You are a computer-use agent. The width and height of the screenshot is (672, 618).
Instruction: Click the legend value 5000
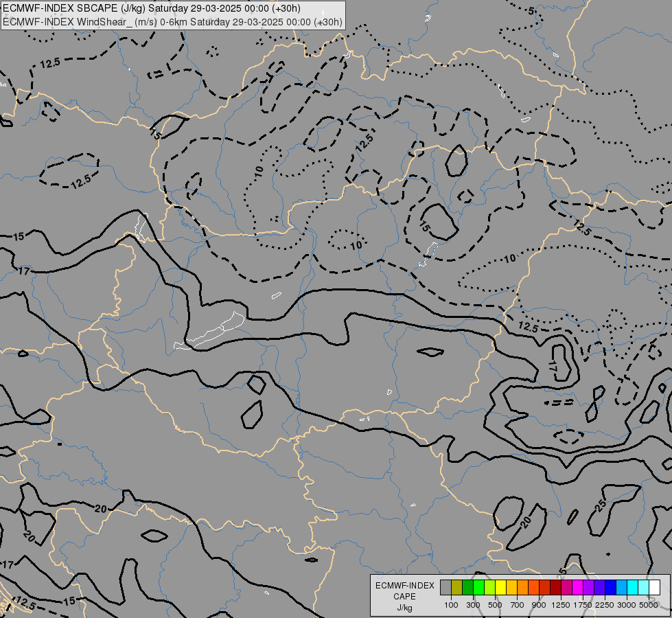tap(649, 605)
